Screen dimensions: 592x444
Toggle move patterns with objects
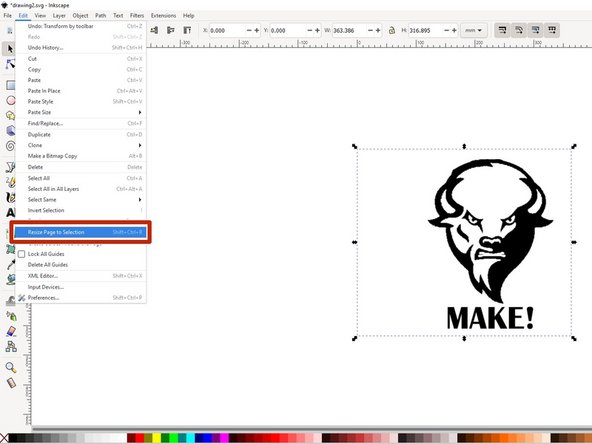tap(552, 30)
